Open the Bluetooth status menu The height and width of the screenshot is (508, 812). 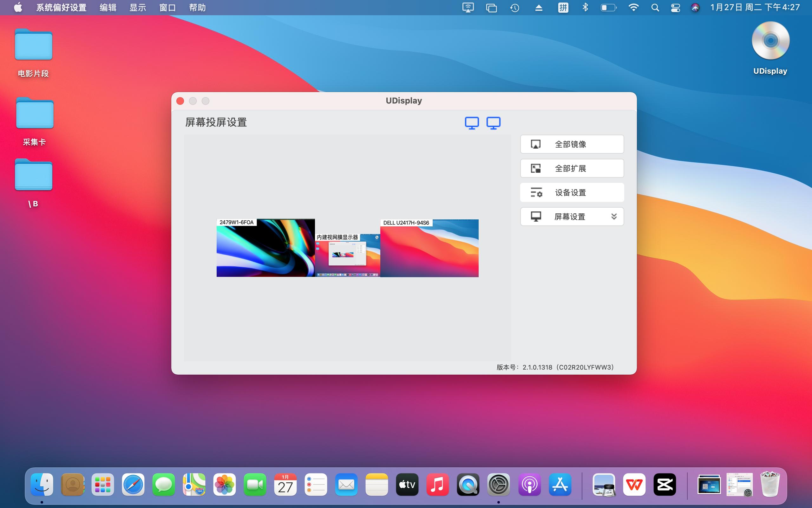[585, 7]
